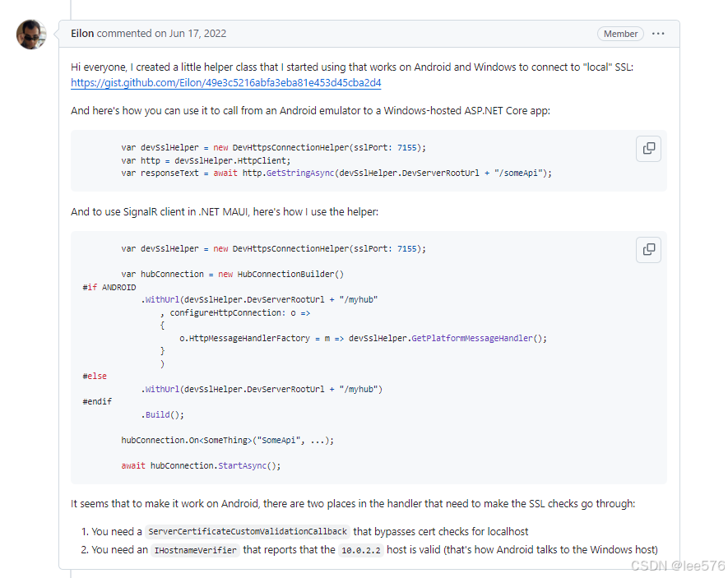Click the 'ServerCertificateCustomValidationCallback' inline code
The width and height of the screenshot is (728, 578).
pyautogui.click(x=248, y=532)
